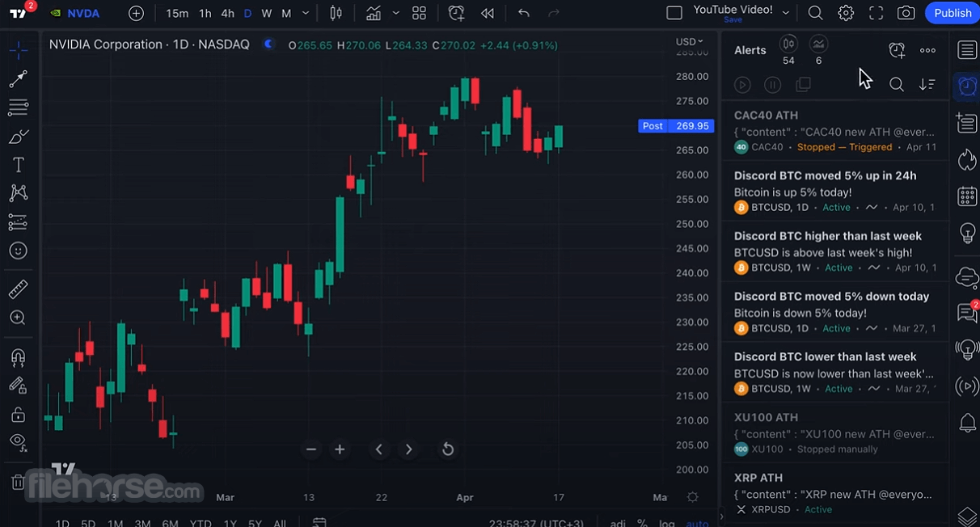Viewport: 980px width, 527px height.
Task: Open the USD currency dropdown
Action: (x=689, y=41)
